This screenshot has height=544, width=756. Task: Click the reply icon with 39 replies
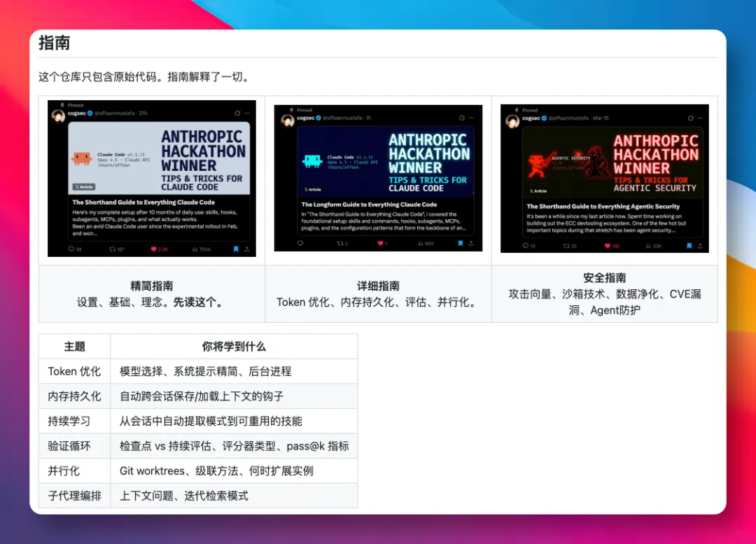(71, 249)
